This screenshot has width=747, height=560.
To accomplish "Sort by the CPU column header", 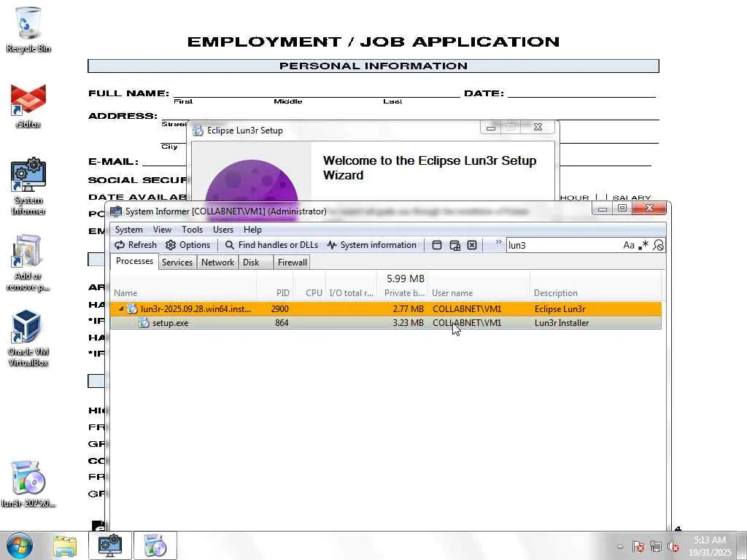I will [x=309, y=293].
